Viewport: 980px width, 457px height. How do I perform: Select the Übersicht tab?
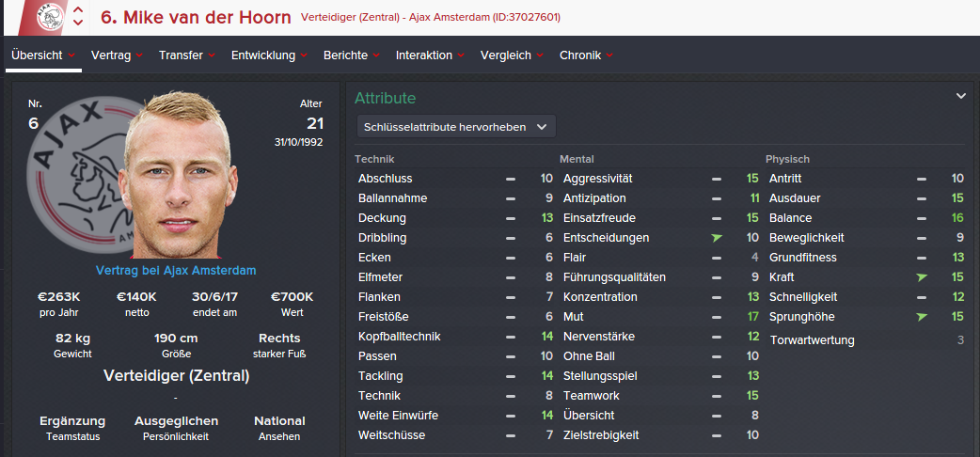tap(43, 55)
